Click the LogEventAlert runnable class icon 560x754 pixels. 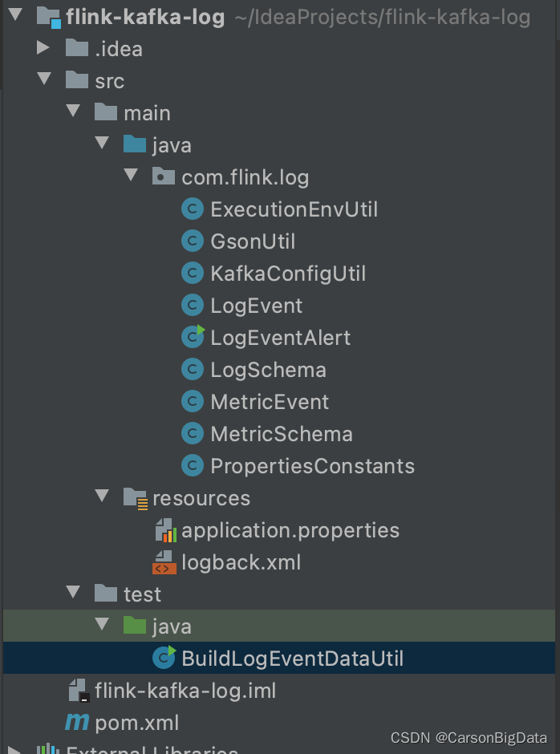pos(193,337)
